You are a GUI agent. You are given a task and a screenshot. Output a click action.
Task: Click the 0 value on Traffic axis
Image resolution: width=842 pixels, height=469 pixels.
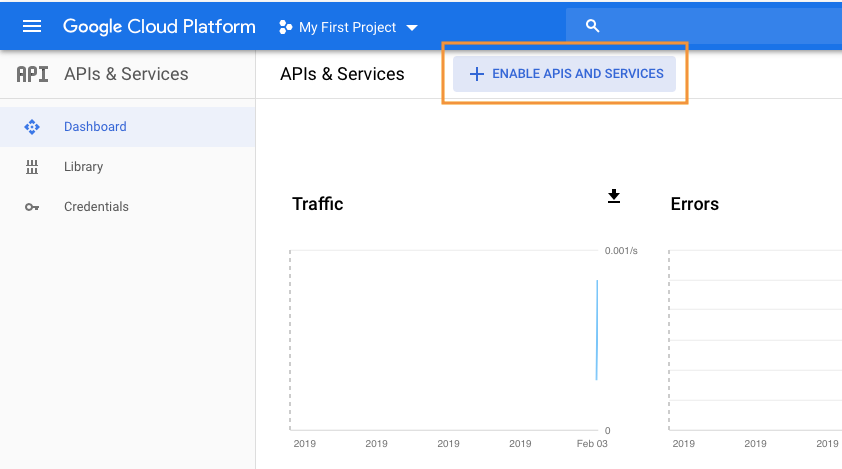(607, 430)
